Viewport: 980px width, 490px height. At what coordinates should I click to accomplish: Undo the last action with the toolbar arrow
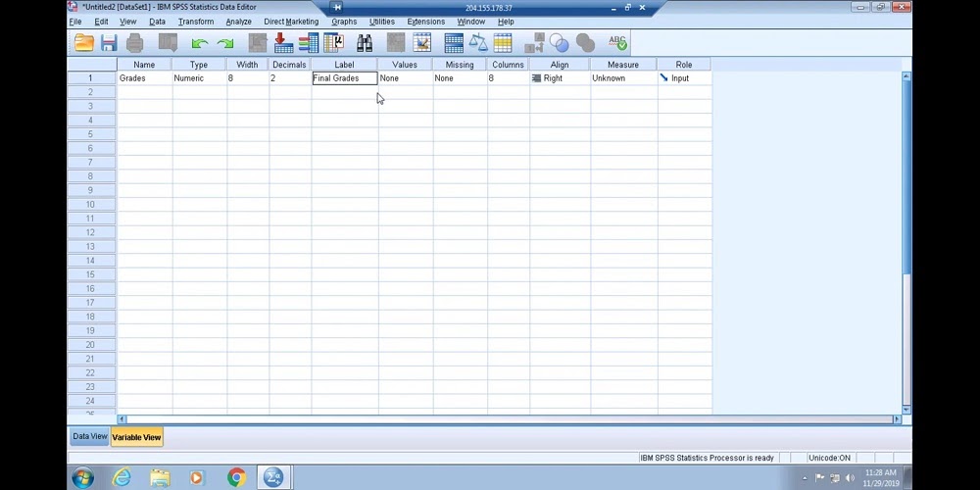coord(200,43)
